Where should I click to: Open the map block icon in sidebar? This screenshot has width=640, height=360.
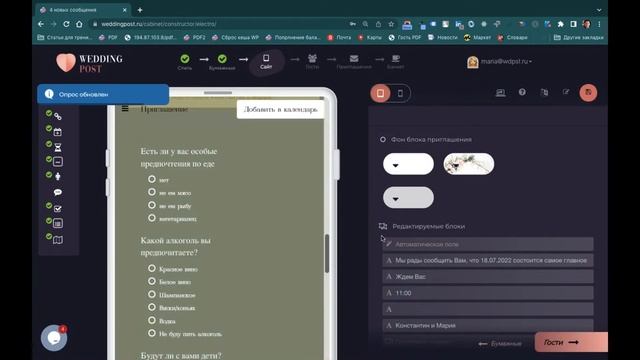(58, 240)
